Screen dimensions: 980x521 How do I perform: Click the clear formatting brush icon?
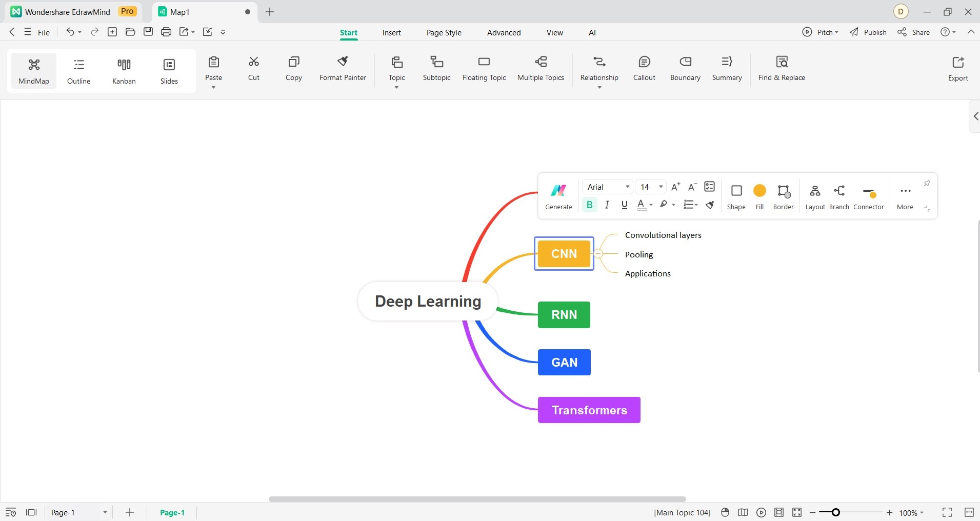(x=710, y=205)
